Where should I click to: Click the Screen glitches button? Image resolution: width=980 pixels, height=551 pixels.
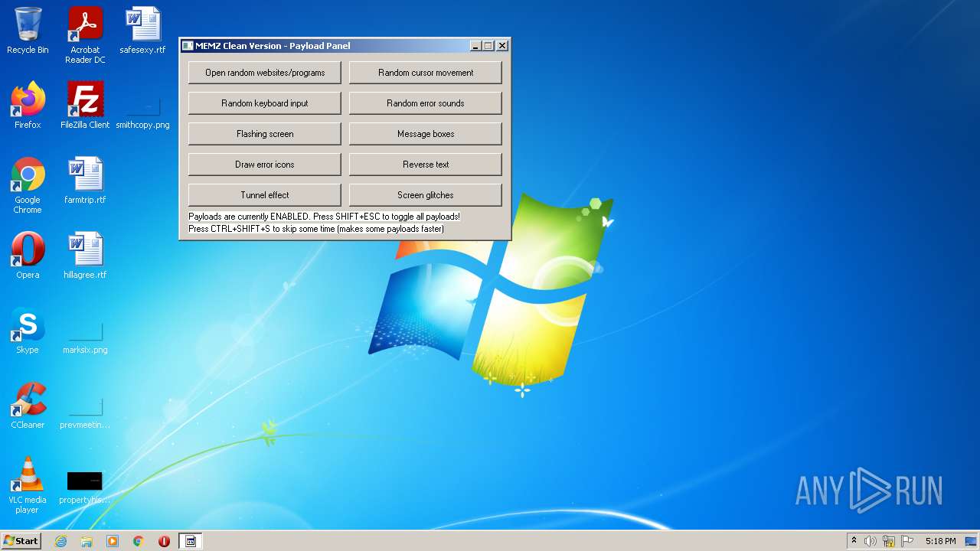coord(426,195)
